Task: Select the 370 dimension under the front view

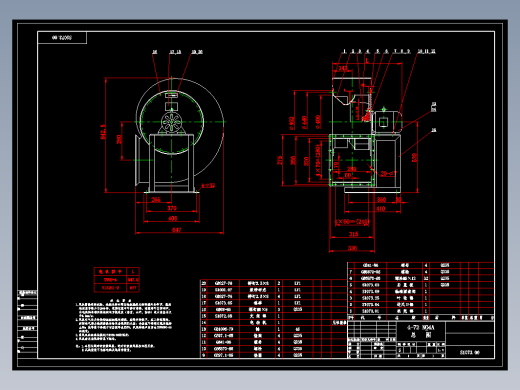Action: (x=172, y=208)
